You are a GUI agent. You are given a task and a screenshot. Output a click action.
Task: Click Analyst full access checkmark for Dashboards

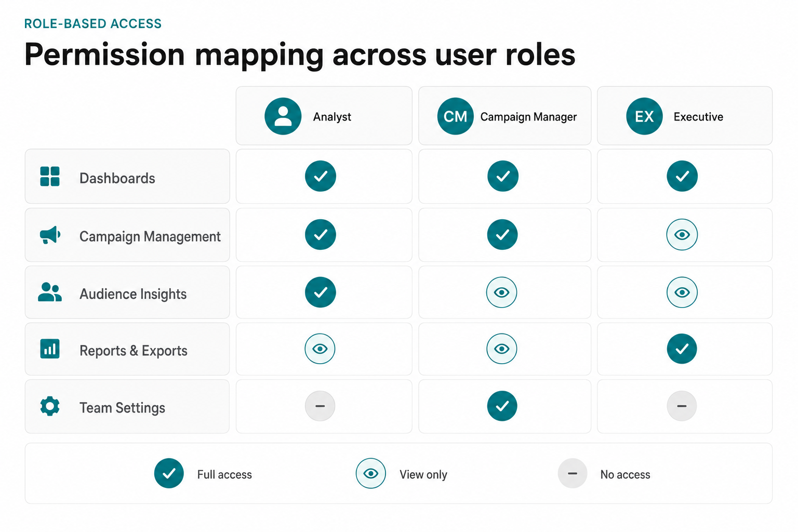coord(321,176)
